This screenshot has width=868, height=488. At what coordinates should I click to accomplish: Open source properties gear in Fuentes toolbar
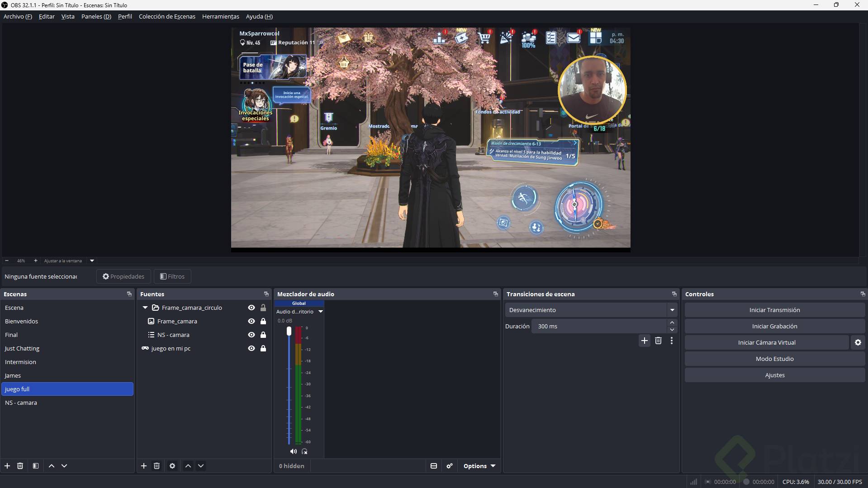[172, 466]
